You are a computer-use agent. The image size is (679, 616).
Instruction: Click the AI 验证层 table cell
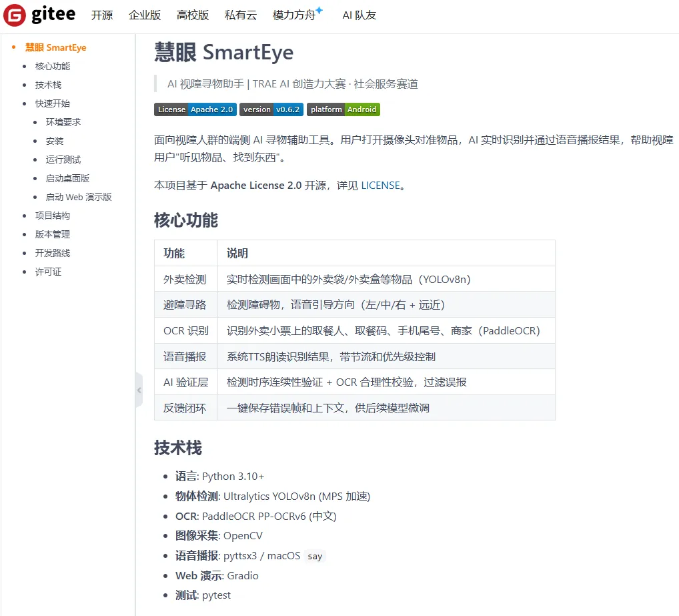tap(186, 382)
